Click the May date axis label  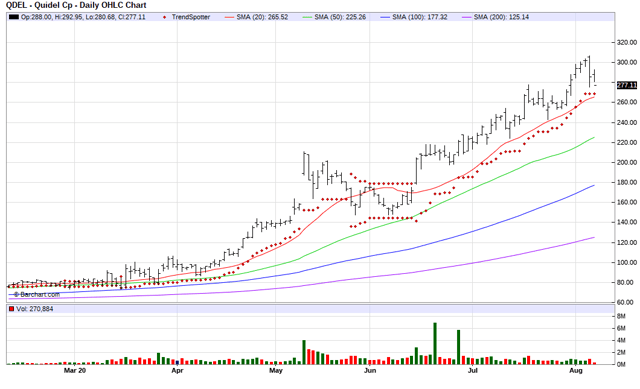pyautogui.click(x=276, y=371)
